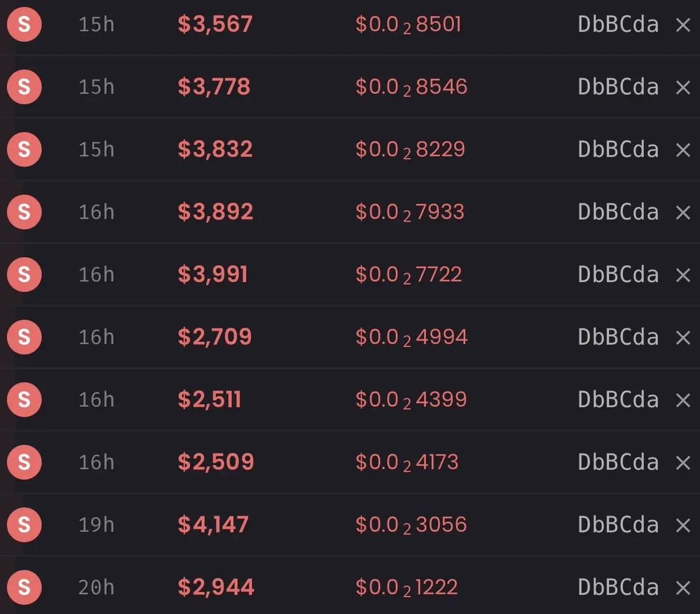Click the X beside DbBCda on the $2,511 row
This screenshot has height=614, width=700.
point(682,400)
